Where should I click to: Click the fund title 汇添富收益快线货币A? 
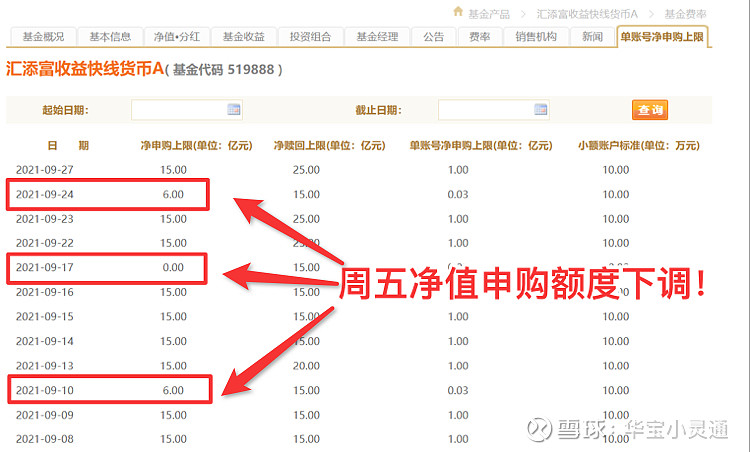pos(85,69)
